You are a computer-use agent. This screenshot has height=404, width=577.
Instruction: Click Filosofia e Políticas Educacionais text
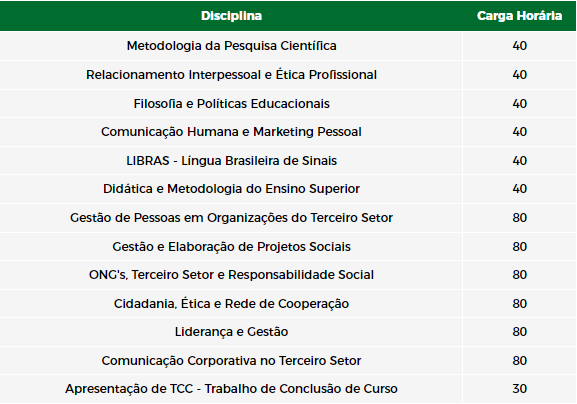231,104
